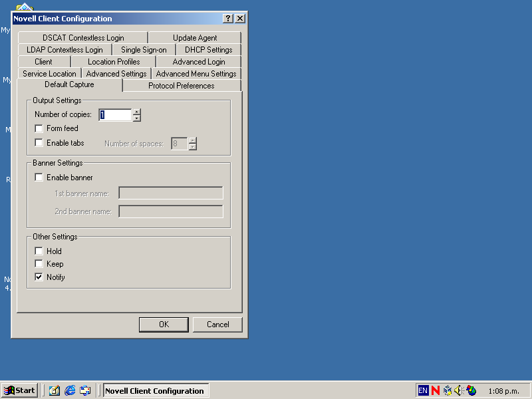
Task: Click the Novell Client Configuration taskbar button
Action: point(156,390)
